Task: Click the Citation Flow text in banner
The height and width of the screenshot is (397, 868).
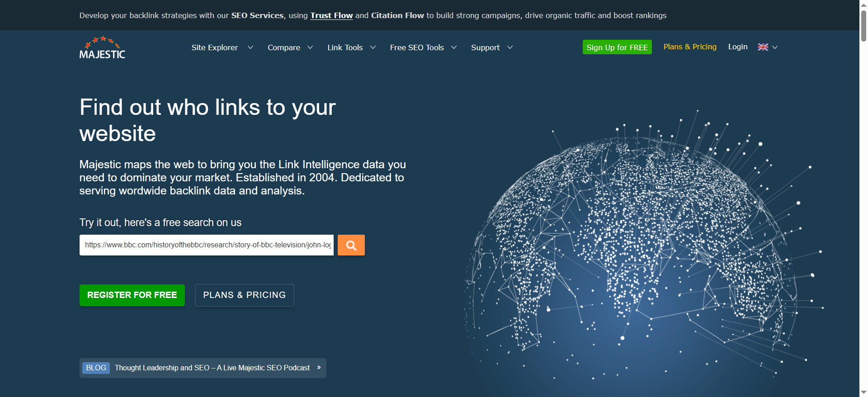Action: click(x=397, y=15)
